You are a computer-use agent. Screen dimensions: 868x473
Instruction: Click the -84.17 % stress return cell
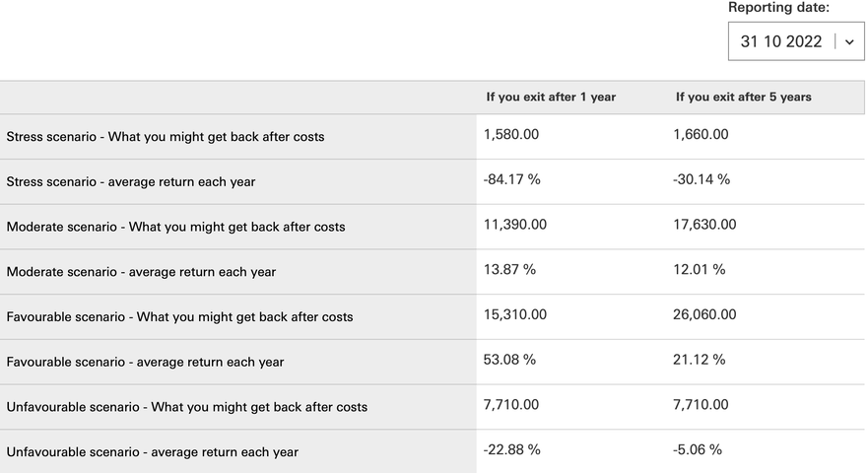pos(512,179)
